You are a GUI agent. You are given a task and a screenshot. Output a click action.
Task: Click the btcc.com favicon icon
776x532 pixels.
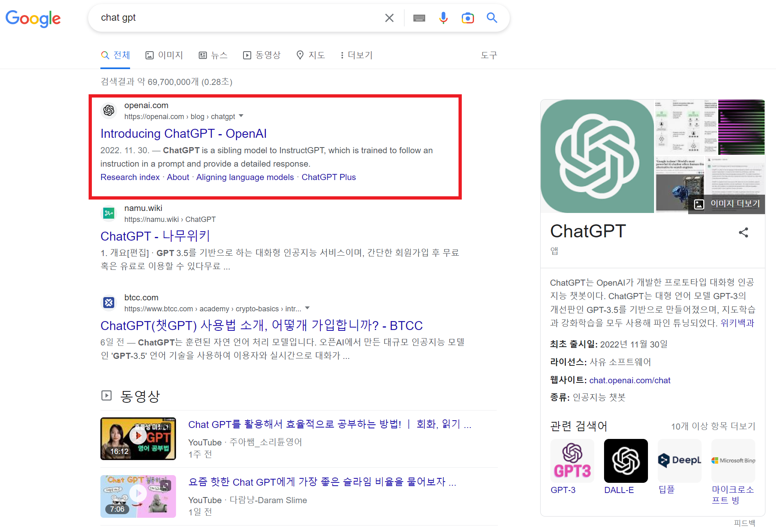109,302
